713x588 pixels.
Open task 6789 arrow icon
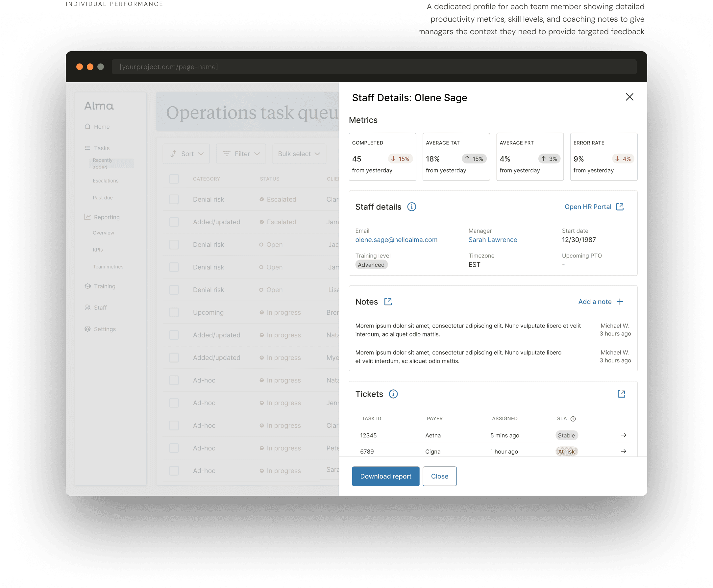click(x=623, y=451)
